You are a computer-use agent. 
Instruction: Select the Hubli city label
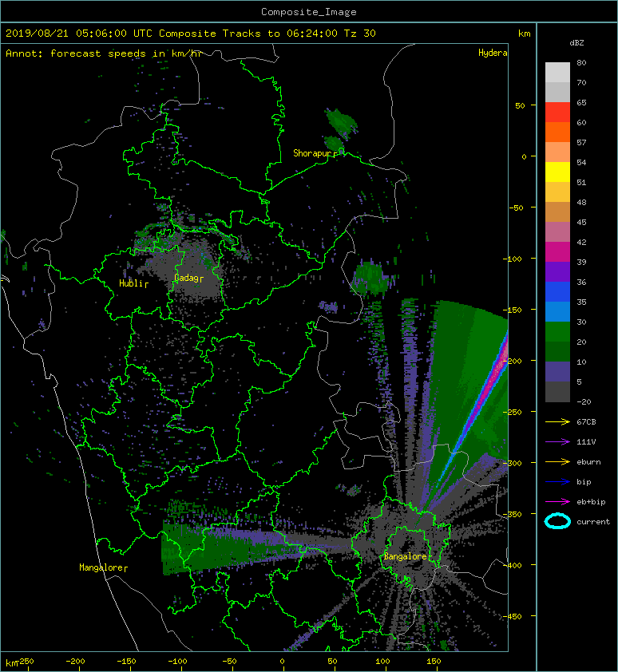click(x=131, y=283)
